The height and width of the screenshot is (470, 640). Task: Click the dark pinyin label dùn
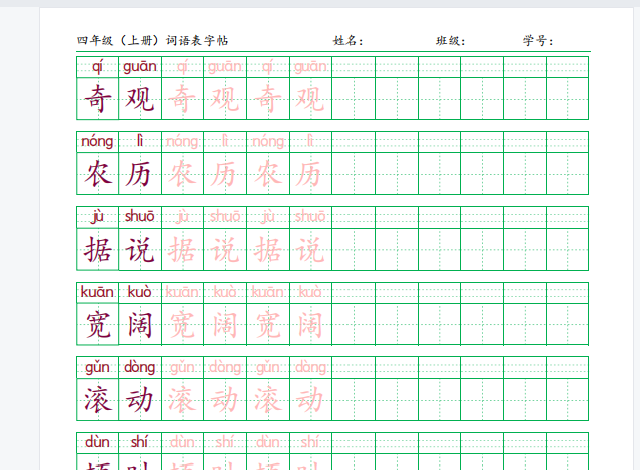click(x=97, y=442)
